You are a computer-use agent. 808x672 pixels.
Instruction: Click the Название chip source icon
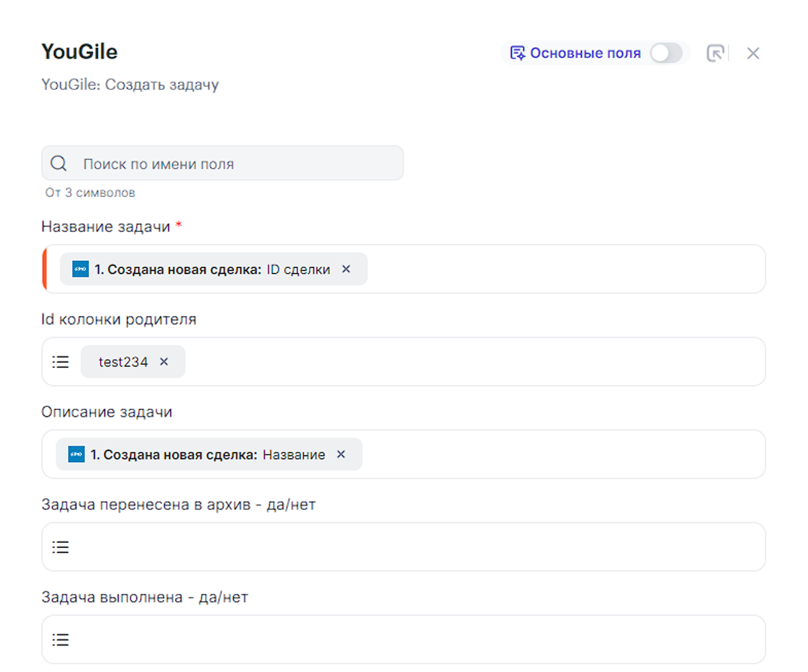(x=77, y=454)
